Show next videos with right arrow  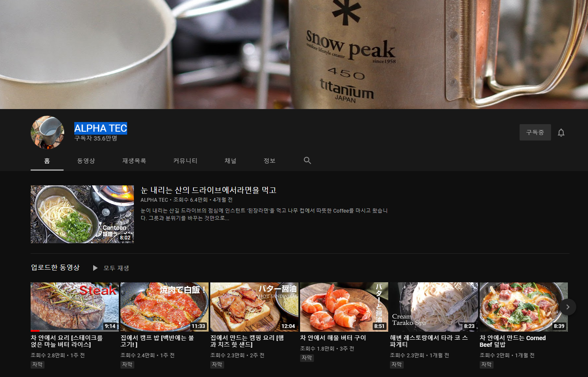click(567, 307)
